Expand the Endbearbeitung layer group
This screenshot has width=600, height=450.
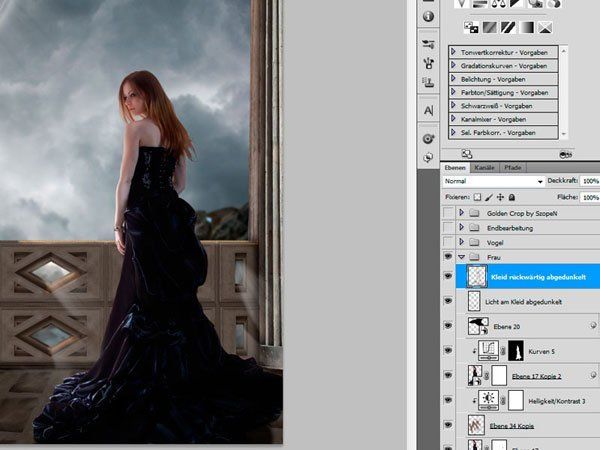coord(461,227)
